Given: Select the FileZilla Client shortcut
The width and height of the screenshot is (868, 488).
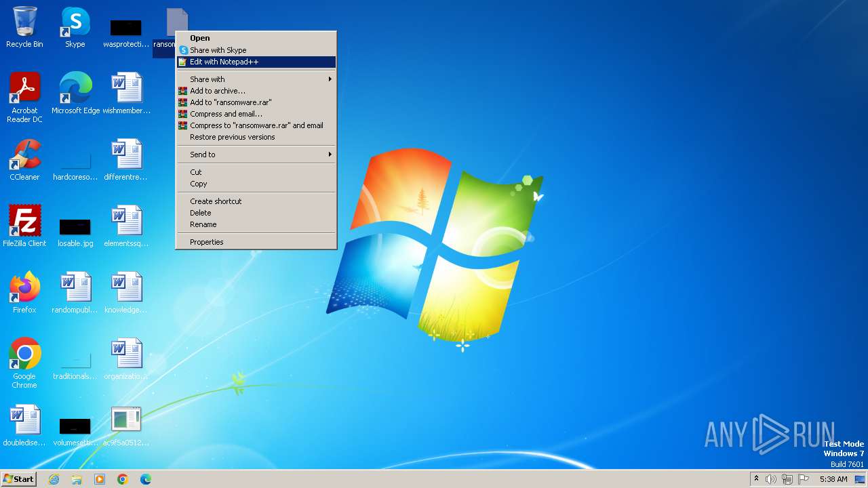Looking at the screenshot, I should 24,226.
